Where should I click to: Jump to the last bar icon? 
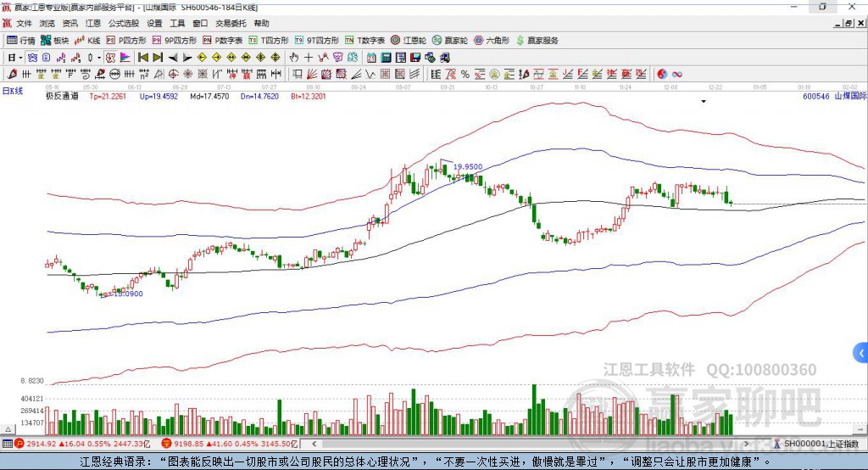pos(158,58)
